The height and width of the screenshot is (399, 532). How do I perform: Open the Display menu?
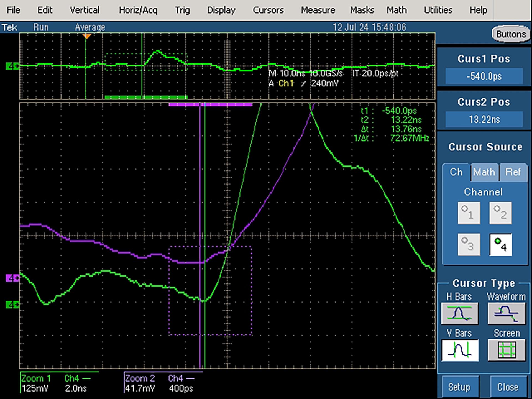point(221,10)
